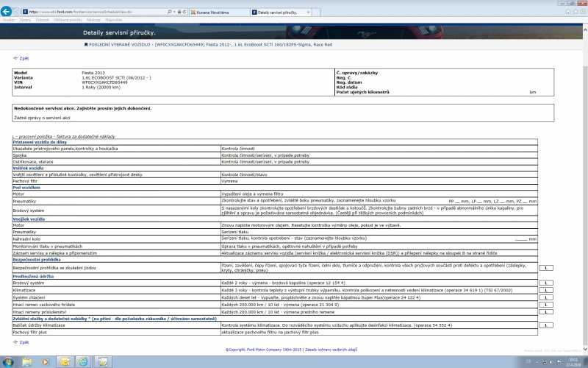The height and width of the screenshot is (368, 588).
Task: Open a new tab with the blank tab button
Action: point(316,13)
